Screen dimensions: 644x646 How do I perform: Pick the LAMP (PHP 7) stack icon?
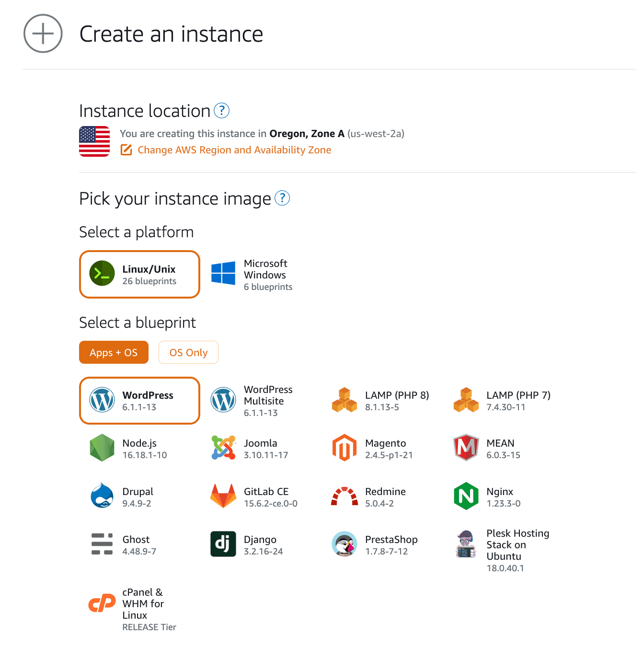[x=466, y=400]
